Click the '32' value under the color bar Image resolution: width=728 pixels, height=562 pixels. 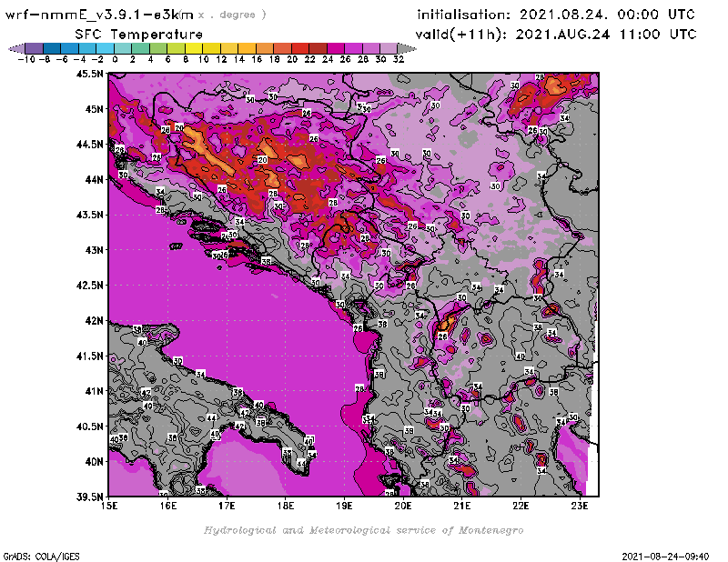399,59
